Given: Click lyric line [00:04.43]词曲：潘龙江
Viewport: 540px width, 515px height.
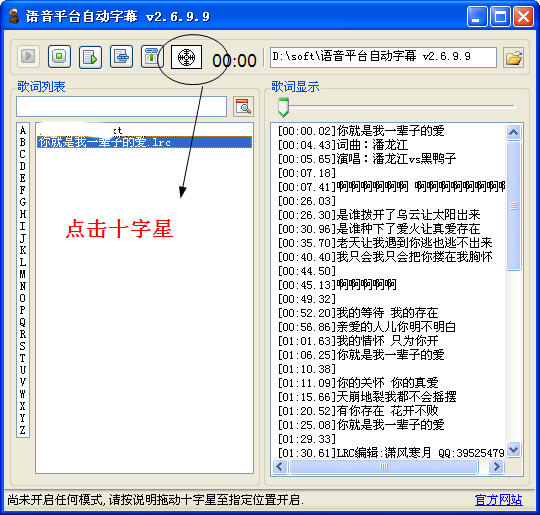Looking at the screenshot, I should coord(343,145).
